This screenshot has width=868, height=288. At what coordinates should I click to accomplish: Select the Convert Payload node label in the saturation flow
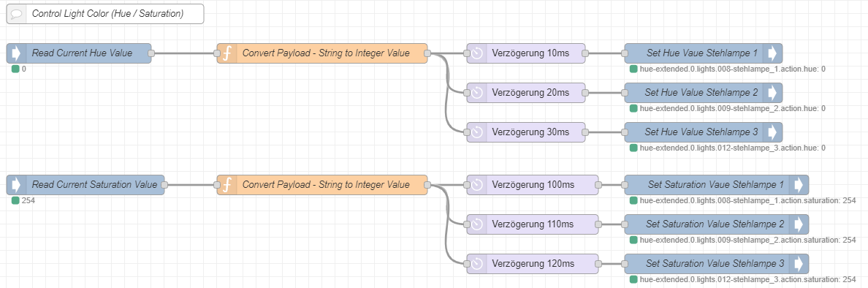(x=326, y=185)
